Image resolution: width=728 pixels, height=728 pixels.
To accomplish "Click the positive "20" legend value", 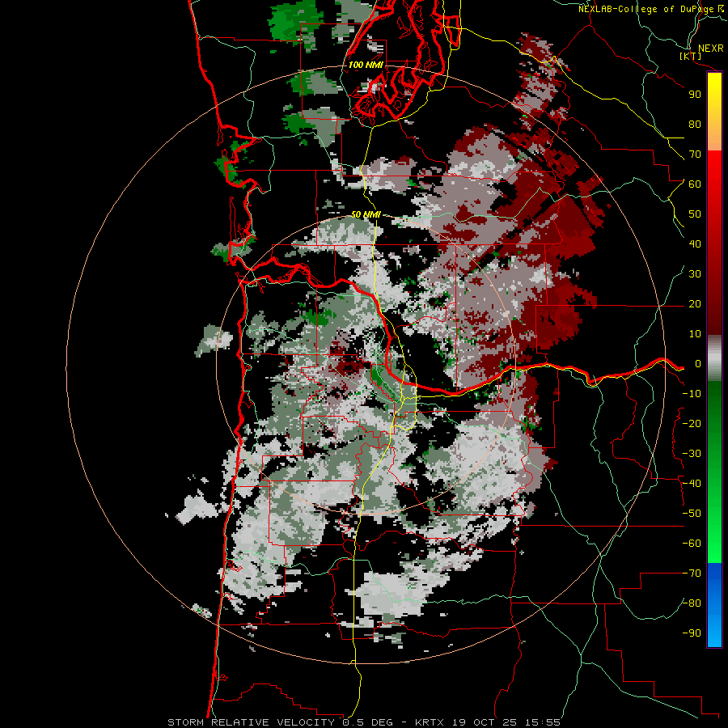I will 695,304.
